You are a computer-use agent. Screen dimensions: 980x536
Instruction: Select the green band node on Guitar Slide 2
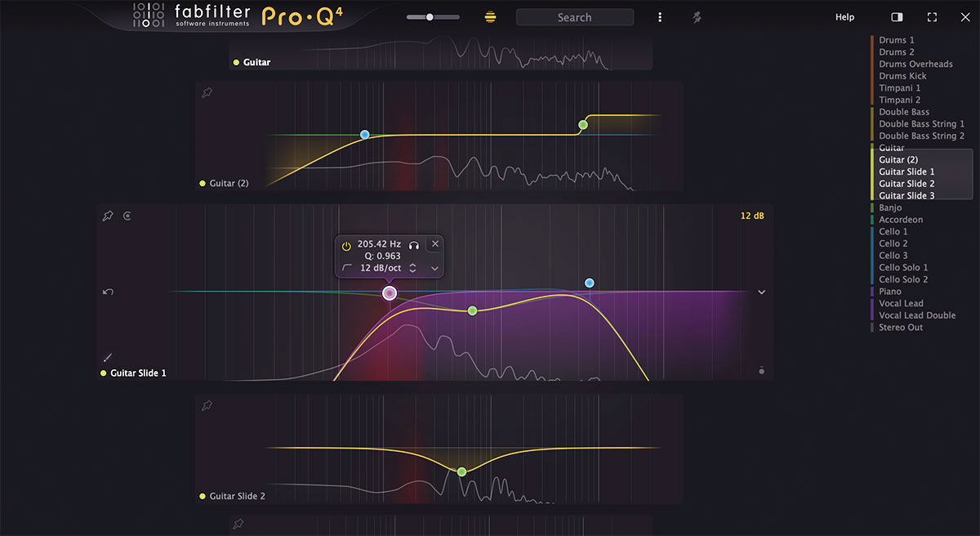[x=461, y=471]
